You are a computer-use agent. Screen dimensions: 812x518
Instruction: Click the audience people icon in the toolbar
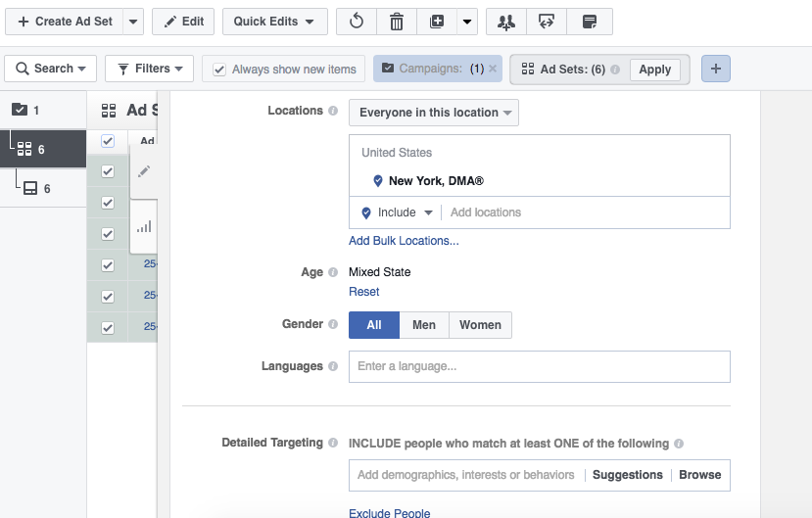[505, 22]
